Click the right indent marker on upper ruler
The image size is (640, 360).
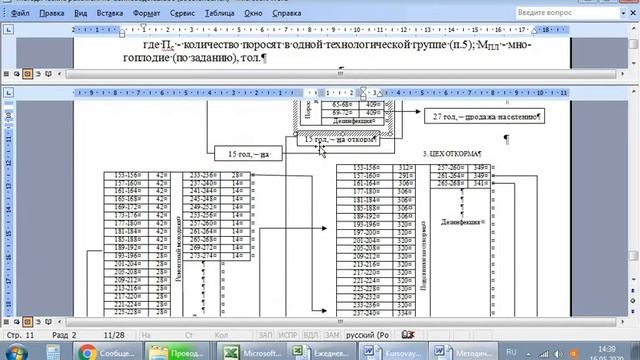coord(534,31)
